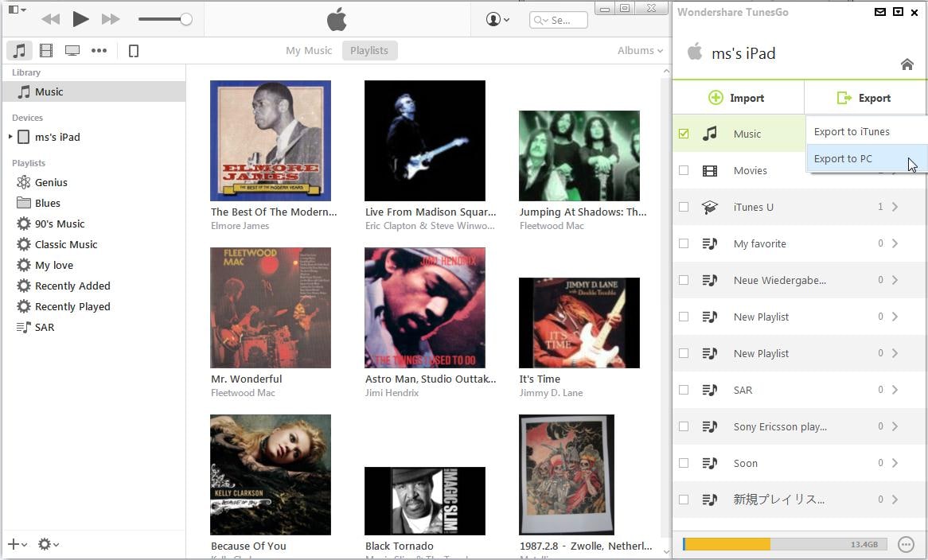Open It's Time album cover
Image resolution: width=928 pixels, height=560 pixels.
[579, 323]
